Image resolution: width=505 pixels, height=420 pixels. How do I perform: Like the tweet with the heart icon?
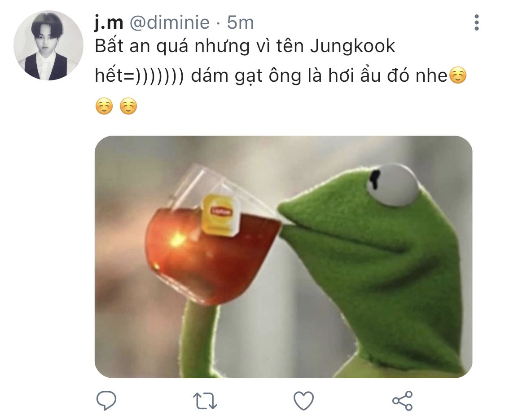303,401
